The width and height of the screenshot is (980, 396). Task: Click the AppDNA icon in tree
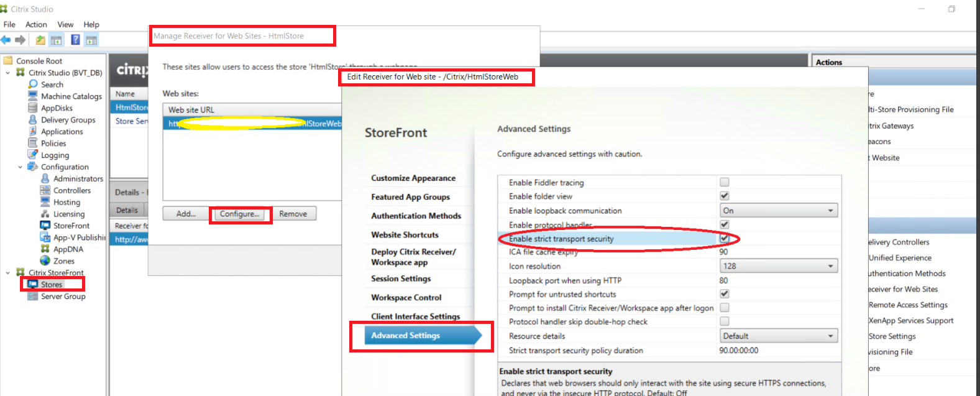tap(45, 249)
